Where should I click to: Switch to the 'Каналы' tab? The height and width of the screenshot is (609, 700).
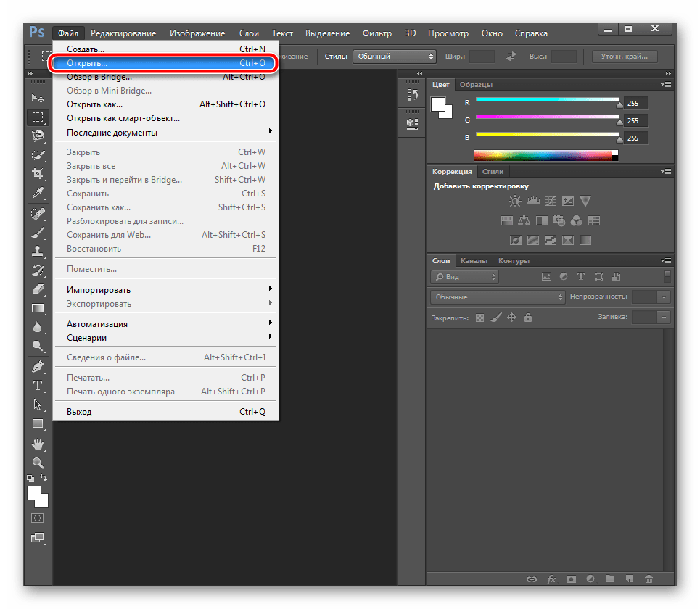pos(474,261)
